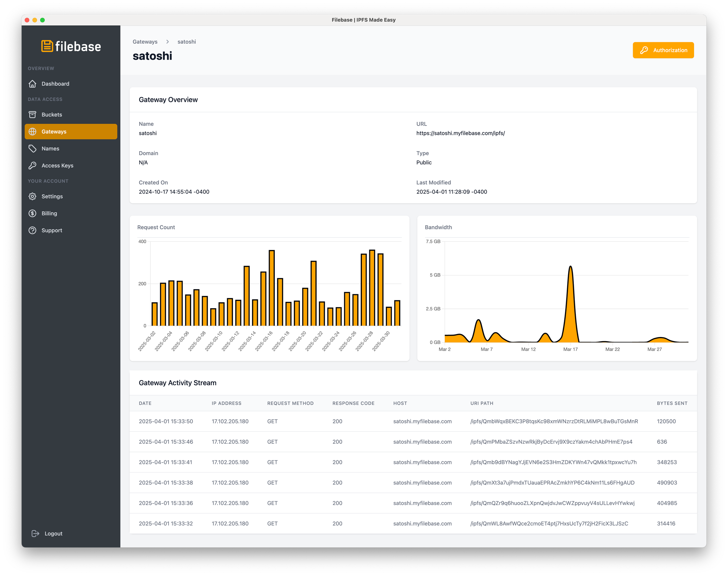Click the Logout arrow icon
The width and height of the screenshot is (728, 576).
(35, 533)
